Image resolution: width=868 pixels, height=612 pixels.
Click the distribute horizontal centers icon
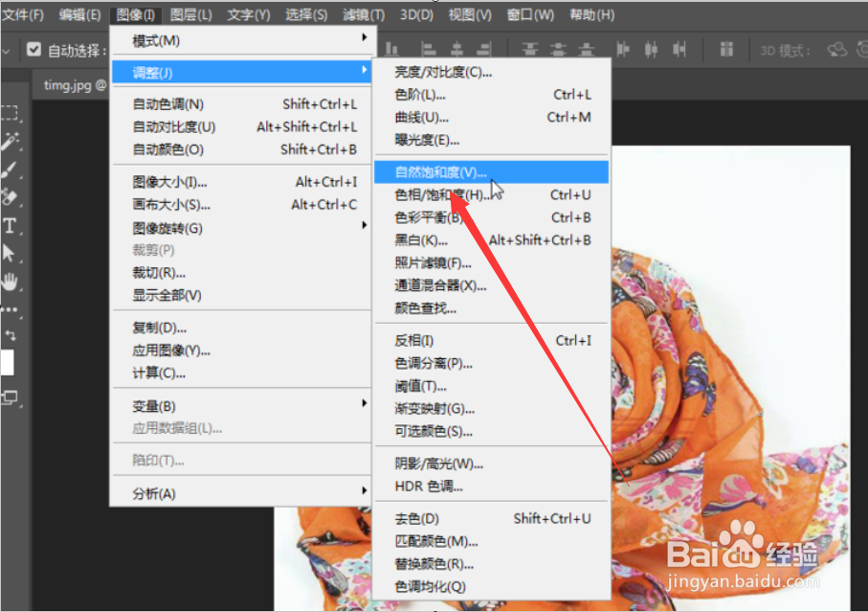point(651,50)
